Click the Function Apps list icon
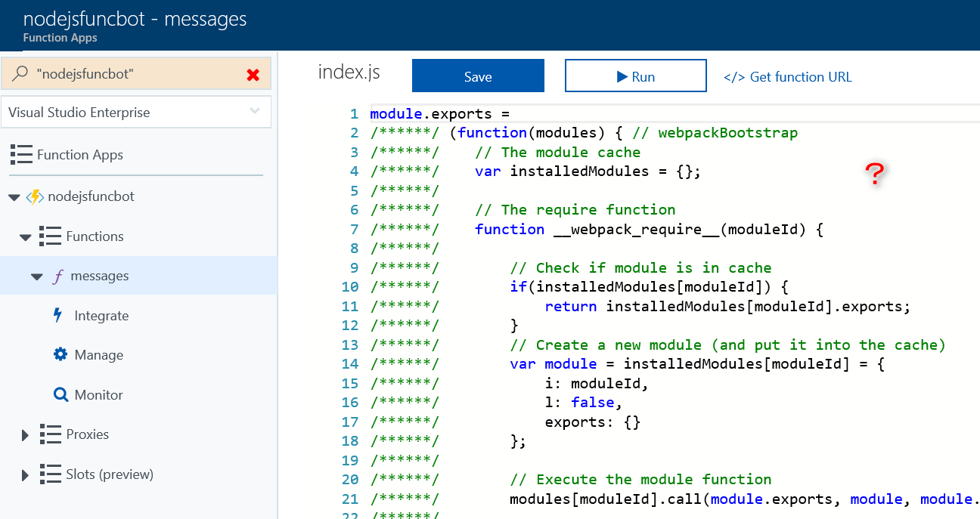The width and height of the screenshot is (980, 519). click(21, 155)
